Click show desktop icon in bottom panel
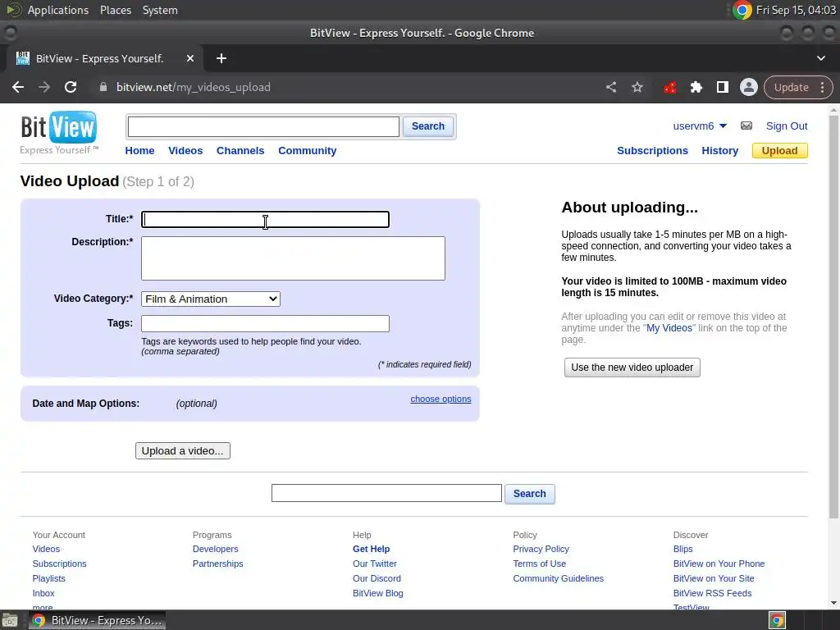Screen dimensions: 840x630 tap(10, 620)
